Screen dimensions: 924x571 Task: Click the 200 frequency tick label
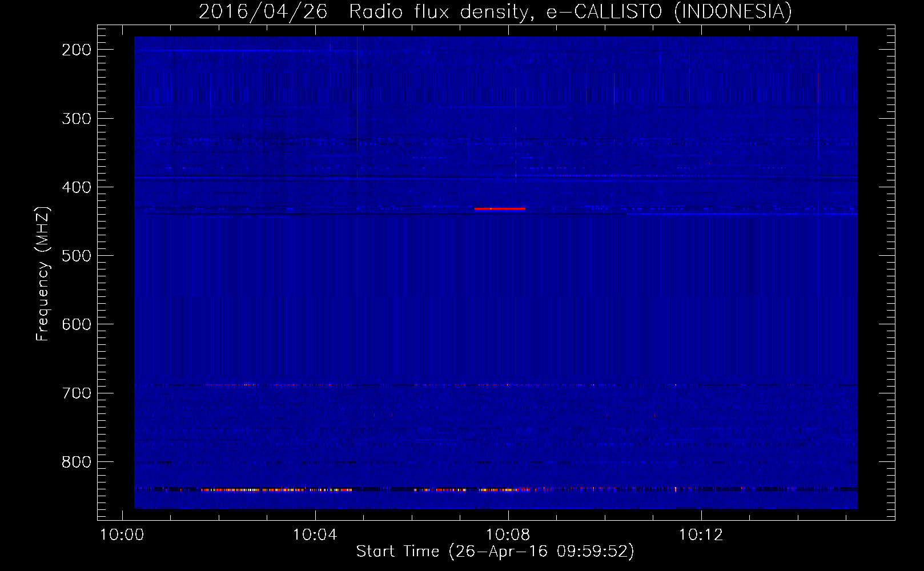pyautogui.click(x=76, y=50)
